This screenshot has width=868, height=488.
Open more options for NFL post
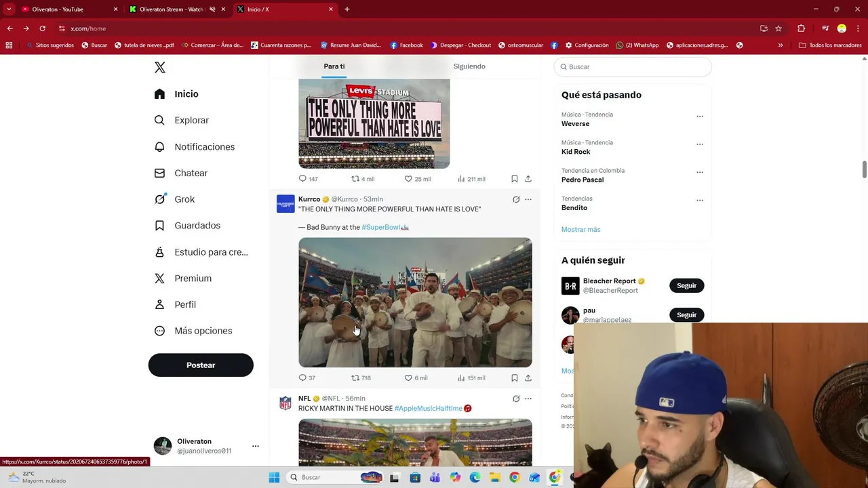528,399
